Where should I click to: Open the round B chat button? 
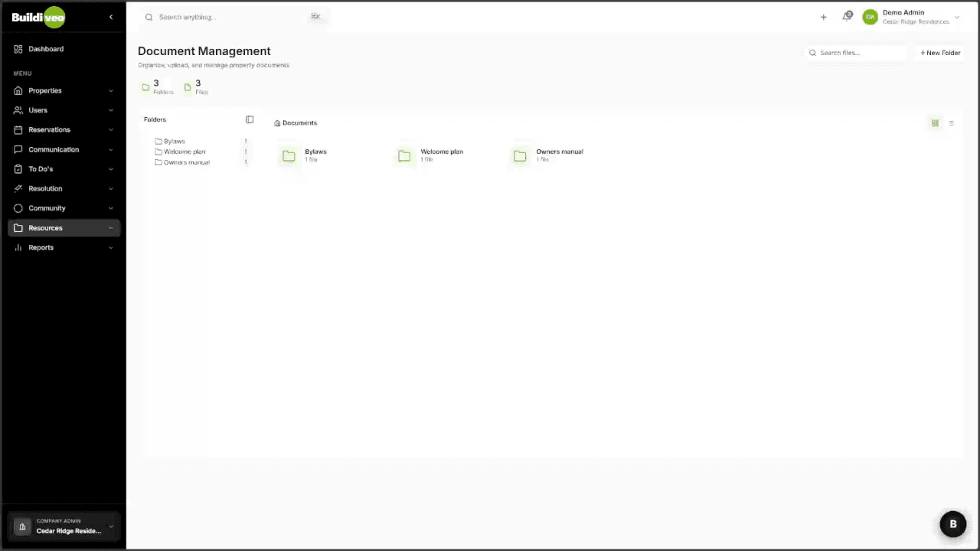(952, 524)
